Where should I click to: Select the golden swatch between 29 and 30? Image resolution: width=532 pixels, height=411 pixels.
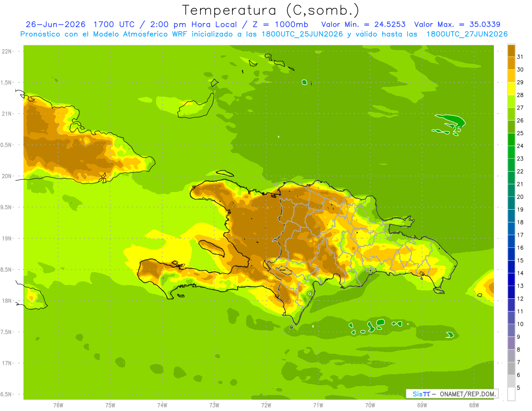point(511,76)
